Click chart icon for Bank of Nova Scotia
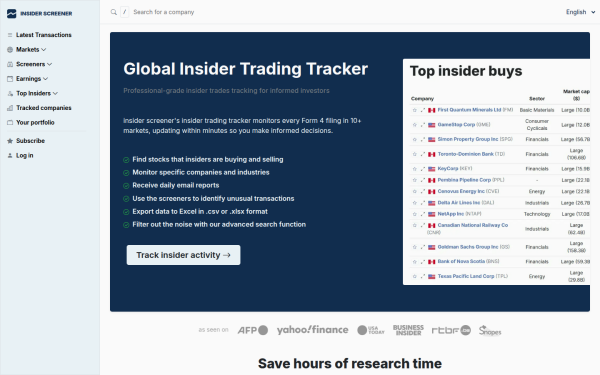Screen dimensions: 600x375 [x=423, y=262]
